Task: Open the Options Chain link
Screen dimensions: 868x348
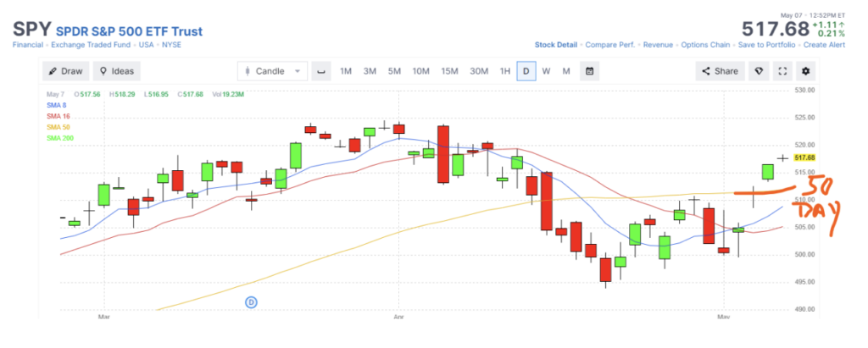Action: click(x=705, y=45)
